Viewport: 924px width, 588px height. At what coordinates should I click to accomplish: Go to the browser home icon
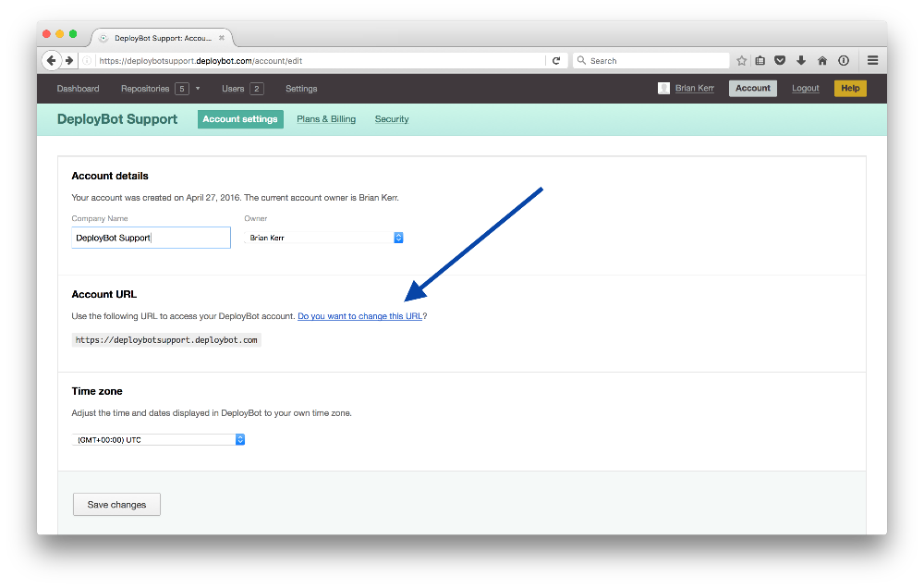(x=822, y=60)
